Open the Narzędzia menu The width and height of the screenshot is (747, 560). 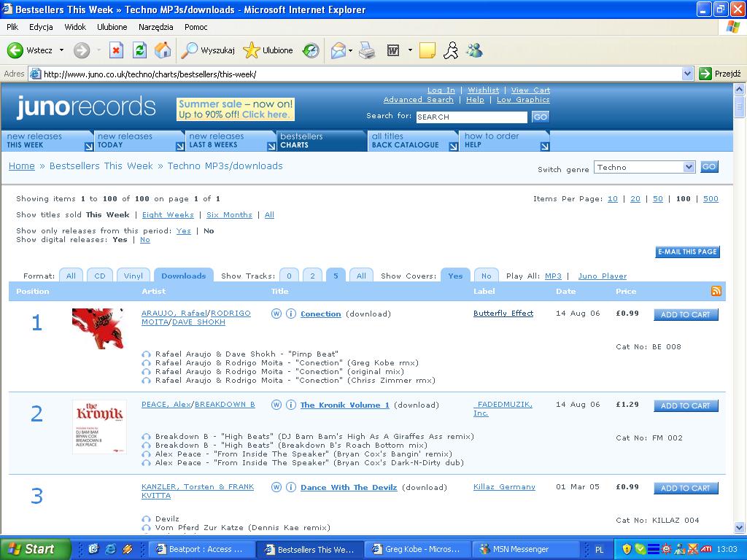tap(156, 27)
